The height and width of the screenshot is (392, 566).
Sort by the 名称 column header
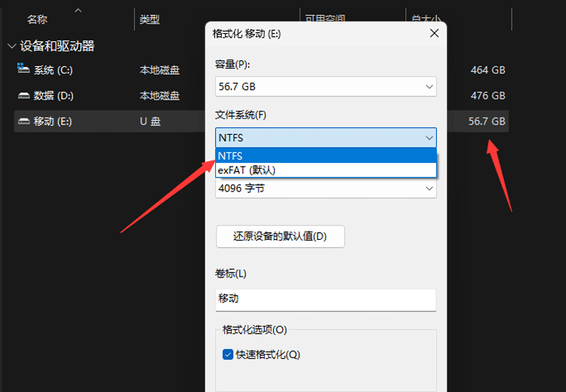37,20
